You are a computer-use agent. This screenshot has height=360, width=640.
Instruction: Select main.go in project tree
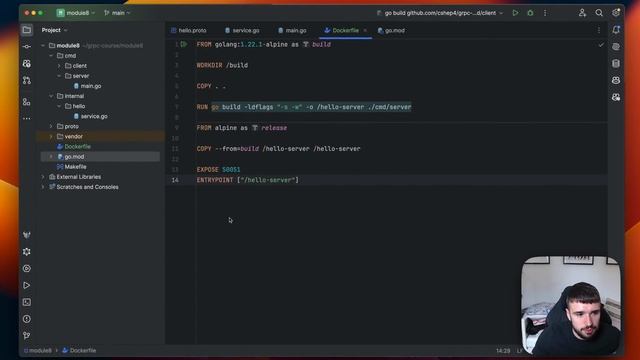91,86
